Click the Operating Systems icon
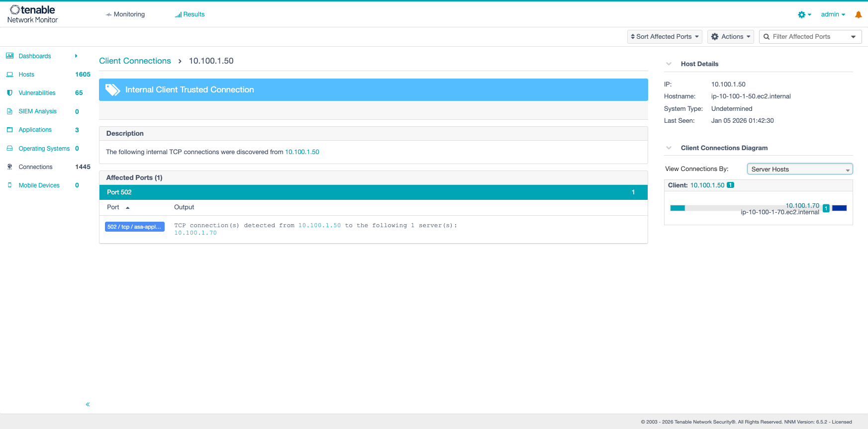This screenshot has height=429, width=868. tap(9, 149)
